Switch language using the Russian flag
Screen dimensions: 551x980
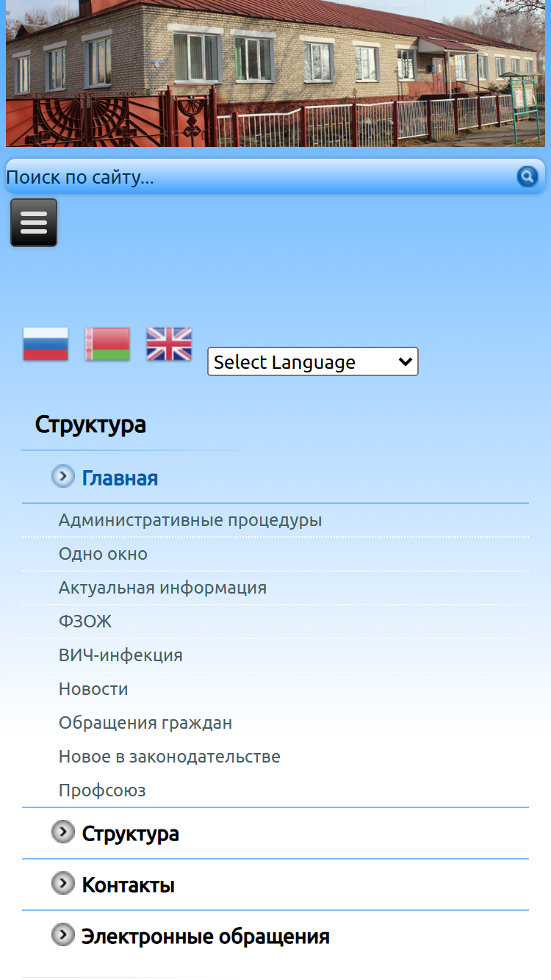(46, 344)
